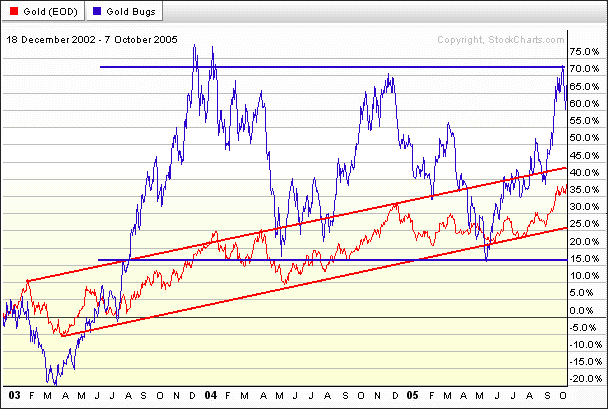Click the StockCharts.com copyright text
Viewport: 608px width, 409px height.
(501, 40)
